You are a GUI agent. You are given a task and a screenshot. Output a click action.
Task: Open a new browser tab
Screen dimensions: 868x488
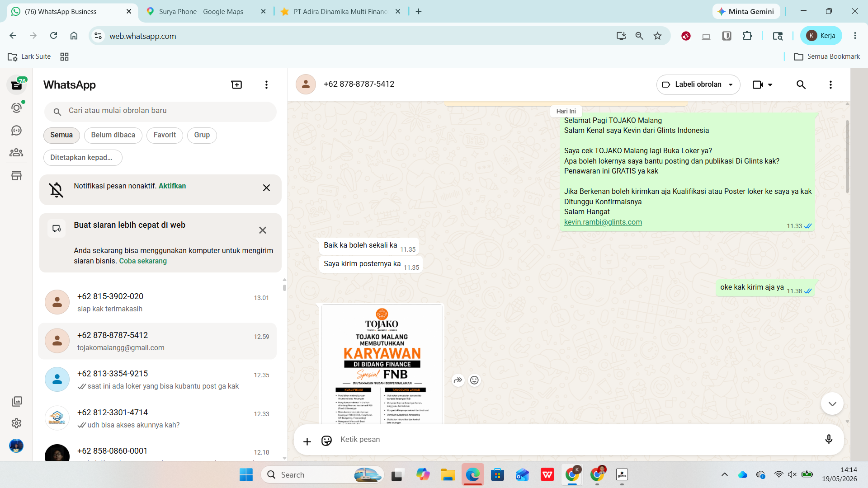[419, 12]
